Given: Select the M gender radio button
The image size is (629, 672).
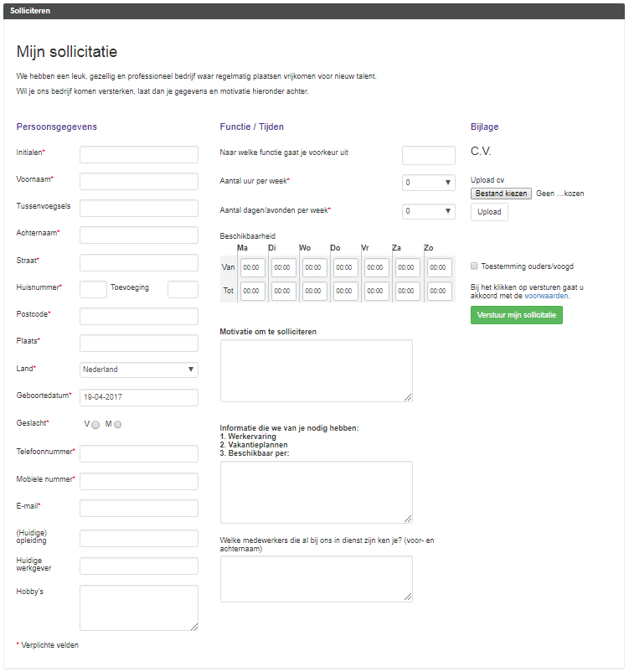Looking at the screenshot, I should [118, 424].
